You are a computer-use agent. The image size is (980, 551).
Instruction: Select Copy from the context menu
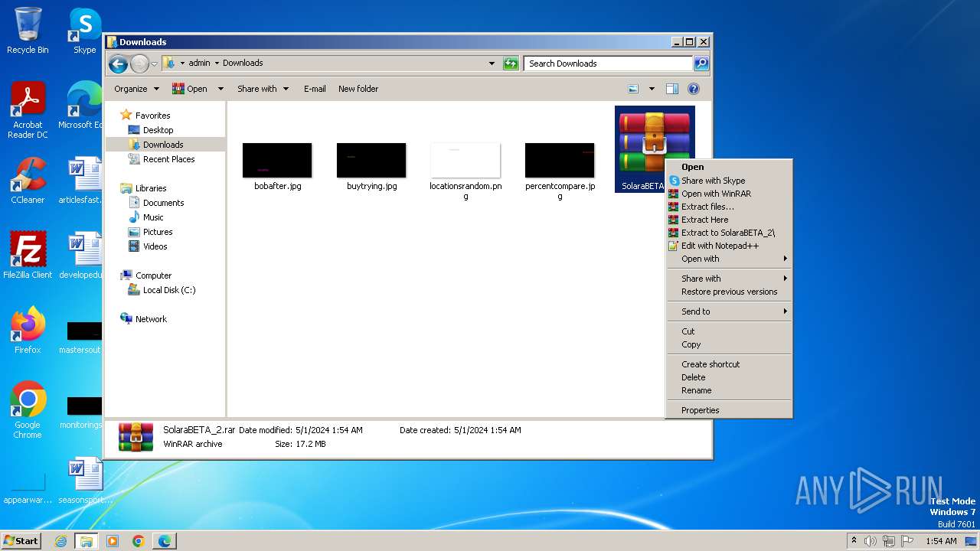tap(729, 344)
